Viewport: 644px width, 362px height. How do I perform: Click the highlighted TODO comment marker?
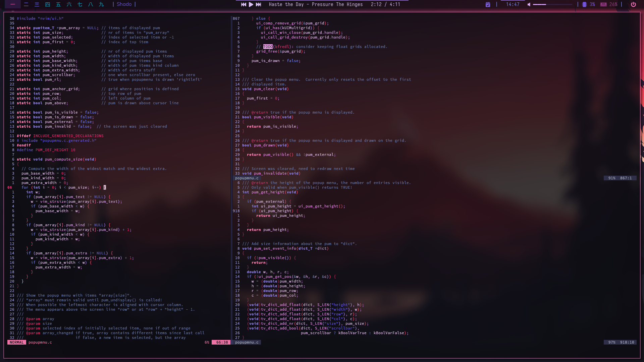268,47
